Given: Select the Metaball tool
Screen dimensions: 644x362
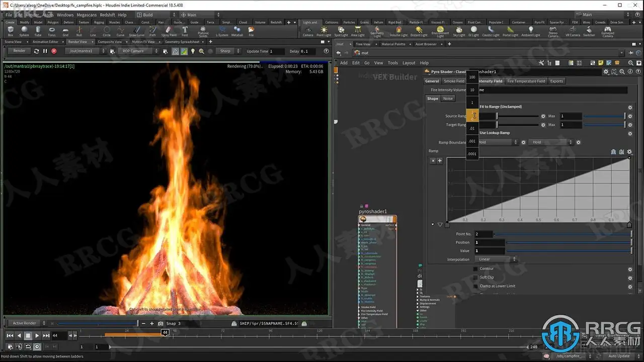Looking at the screenshot, I should pyautogui.click(x=237, y=32).
